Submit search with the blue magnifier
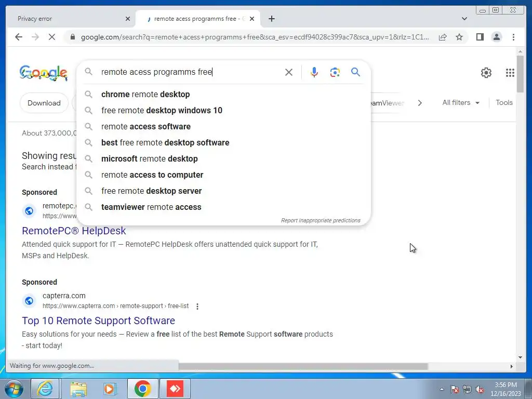The height and width of the screenshot is (399, 532). (x=355, y=72)
